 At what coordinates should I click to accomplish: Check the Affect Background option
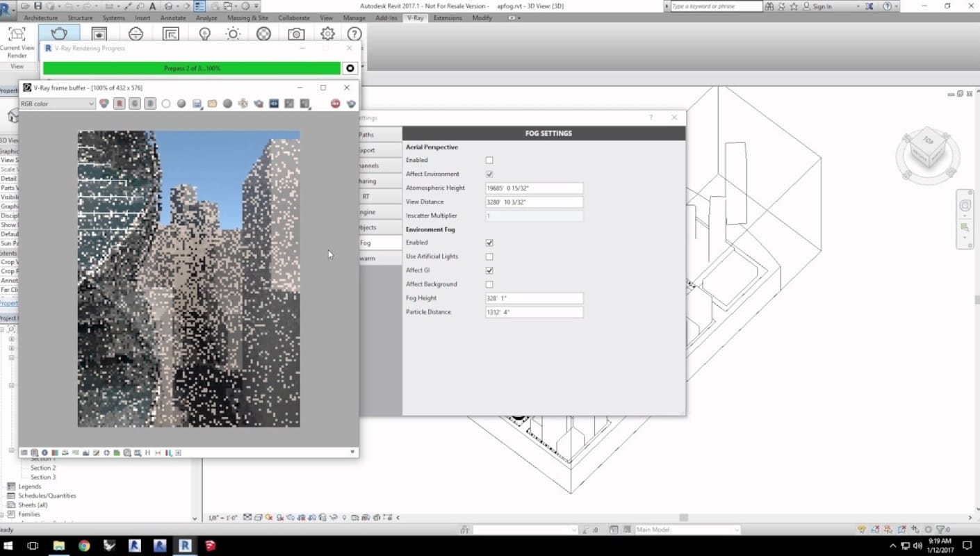click(489, 284)
